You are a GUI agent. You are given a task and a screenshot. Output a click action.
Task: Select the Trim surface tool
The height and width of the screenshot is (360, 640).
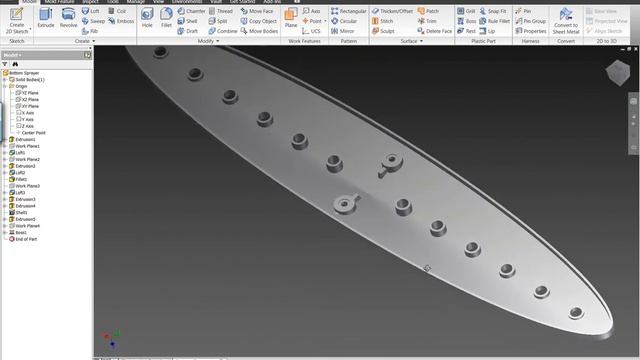tap(427, 21)
